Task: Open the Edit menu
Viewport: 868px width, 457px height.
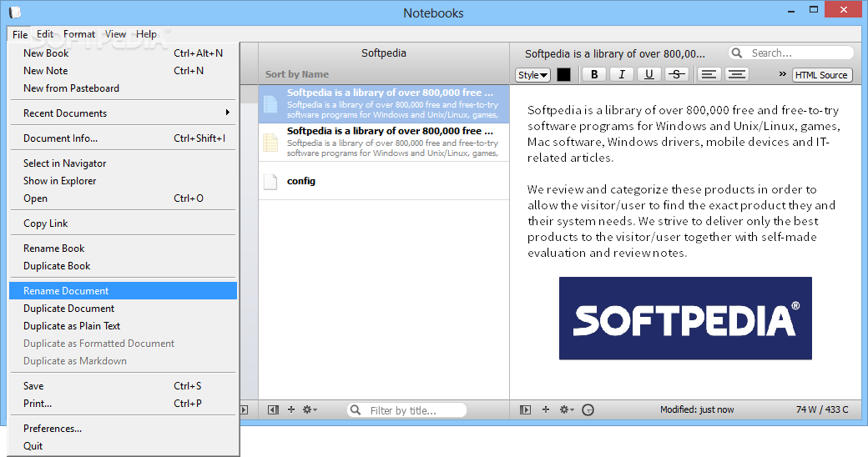Action: (45, 34)
